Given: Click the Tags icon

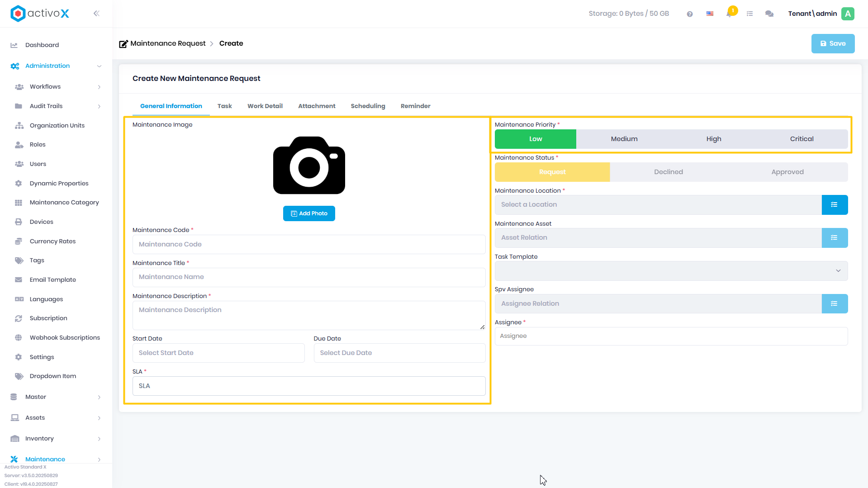Looking at the screenshot, I should click(19, 261).
